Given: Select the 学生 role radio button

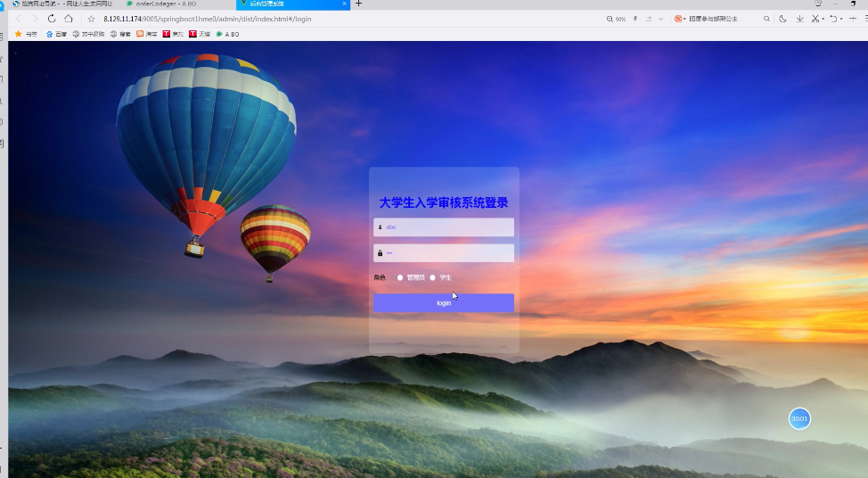Looking at the screenshot, I should [433, 277].
